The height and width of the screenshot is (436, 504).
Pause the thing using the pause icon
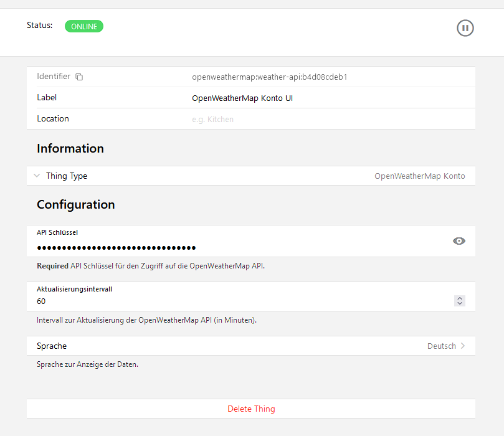(x=465, y=28)
